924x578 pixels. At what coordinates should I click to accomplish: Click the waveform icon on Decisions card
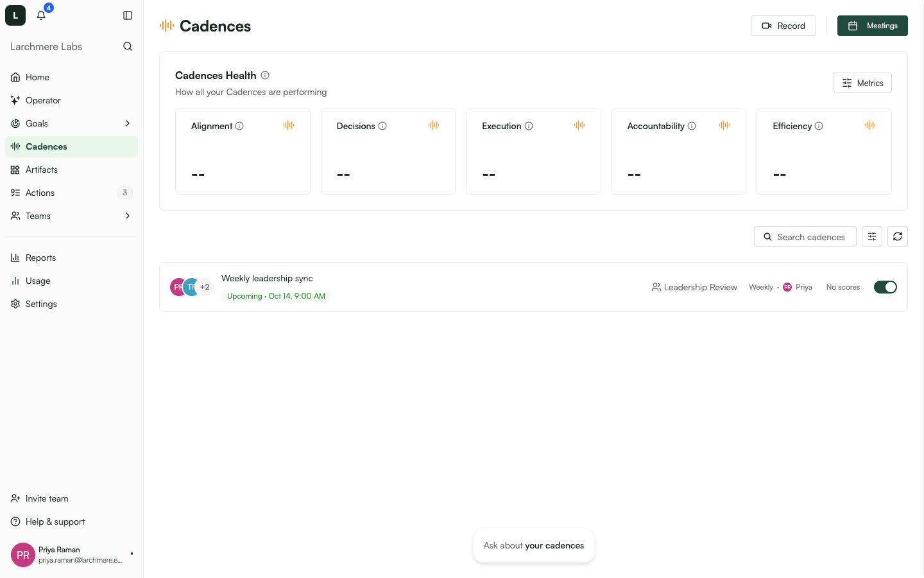(434, 125)
